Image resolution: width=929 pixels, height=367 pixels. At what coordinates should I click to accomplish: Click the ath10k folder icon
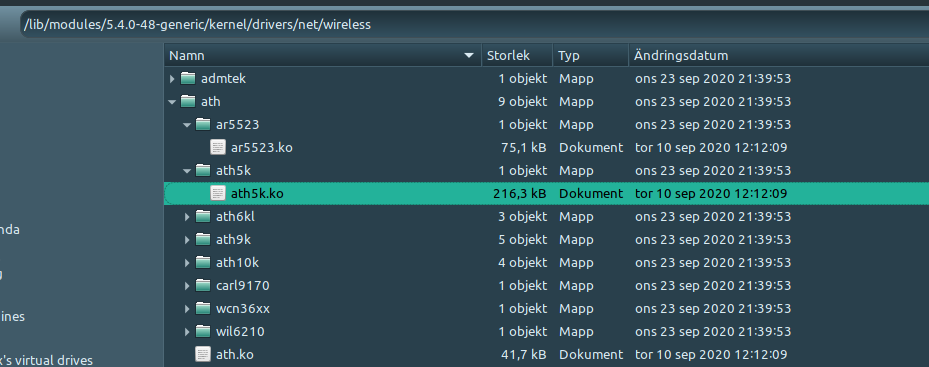pos(203,263)
